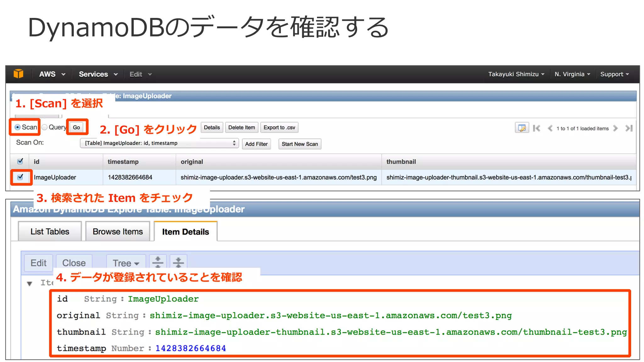Image resolution: width=644 pixels, height=362 pixels.
Task: Click the thumbnail column header
Action: click(509, 162)
